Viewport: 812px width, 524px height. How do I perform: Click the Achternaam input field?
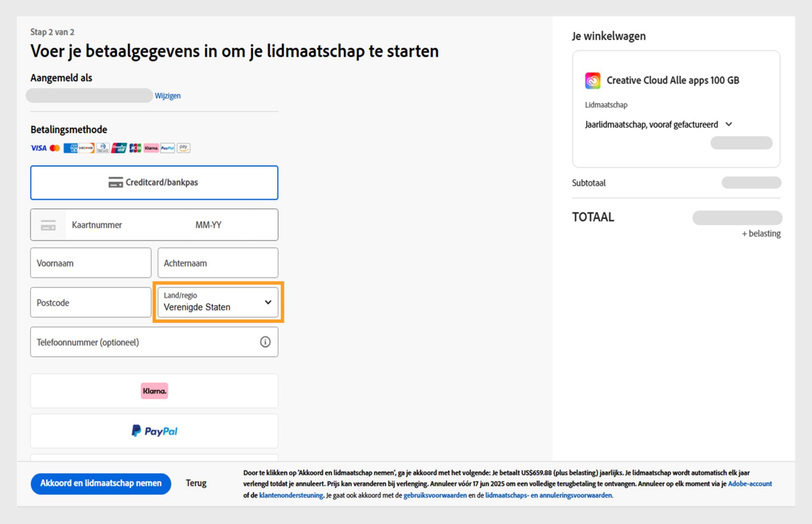click(x=218, y=263)
